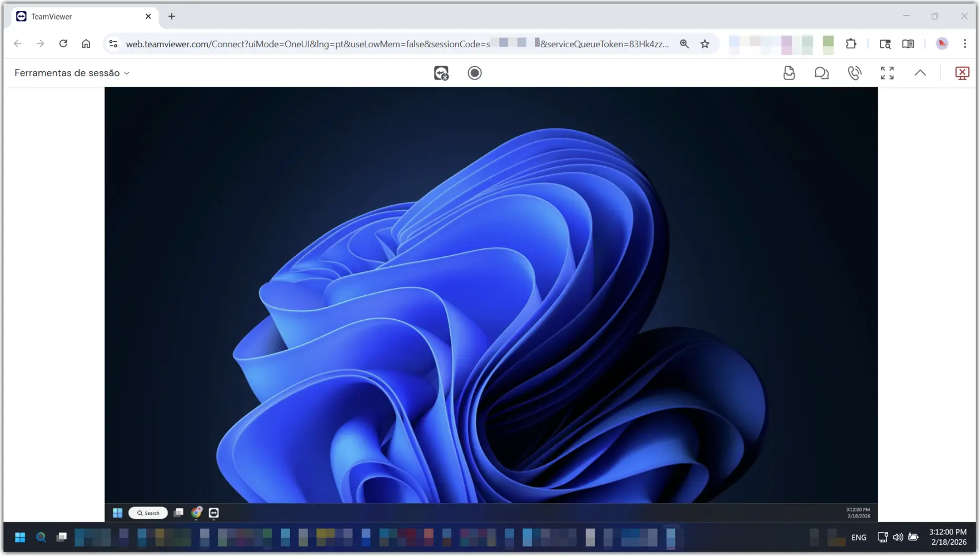Open the file transfer icon in TeamViewer toolbar

789,73
